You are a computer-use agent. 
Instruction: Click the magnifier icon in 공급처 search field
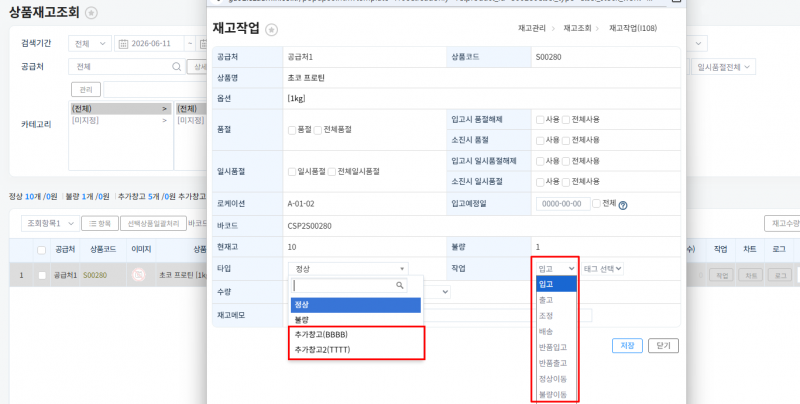coord(177,67)
